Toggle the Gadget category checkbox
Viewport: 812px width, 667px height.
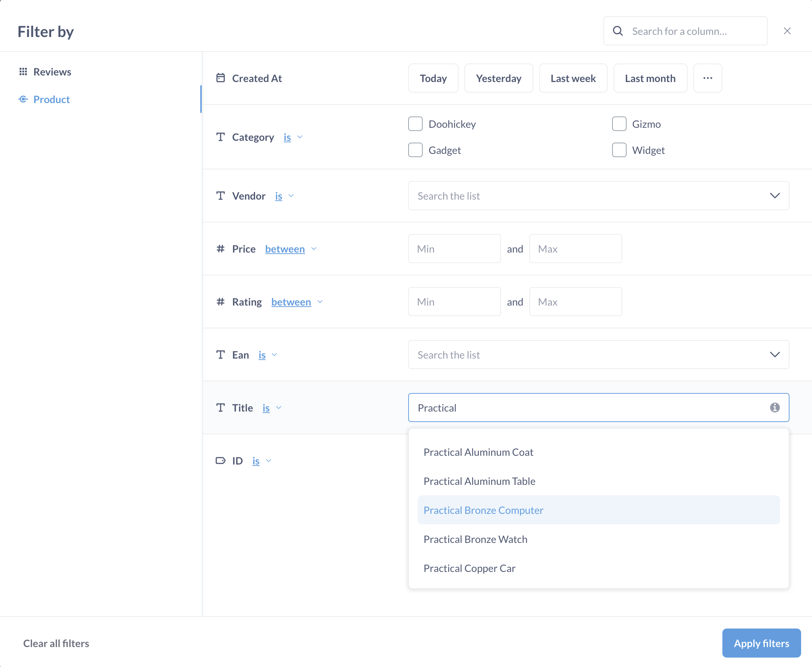415,150
